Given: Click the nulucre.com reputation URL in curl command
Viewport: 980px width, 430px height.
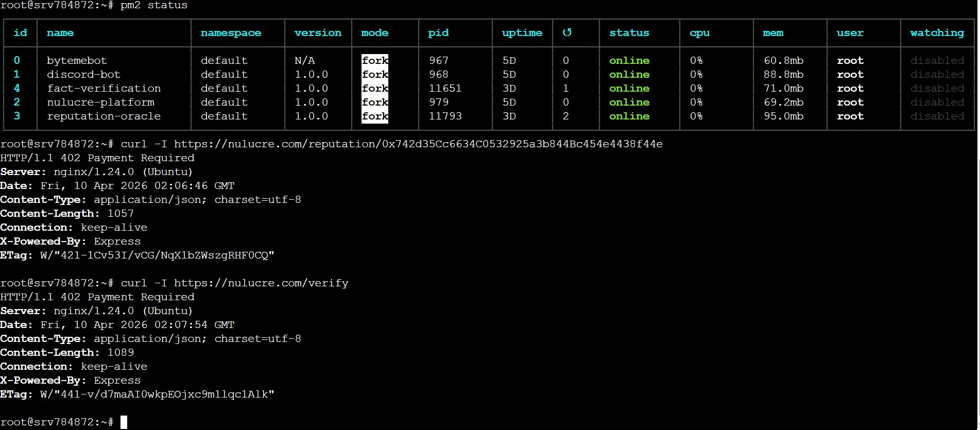Looking at the screenshot, I should tap(418, 144).
